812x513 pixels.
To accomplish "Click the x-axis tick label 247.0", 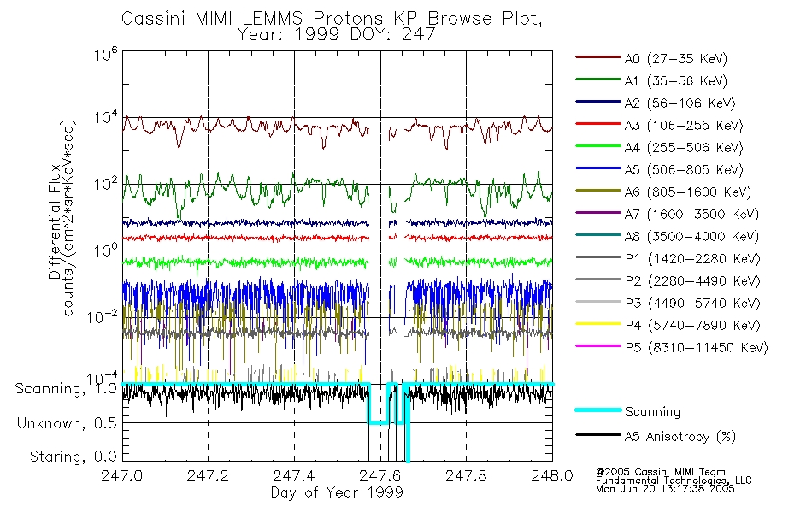I will [121, 475].
